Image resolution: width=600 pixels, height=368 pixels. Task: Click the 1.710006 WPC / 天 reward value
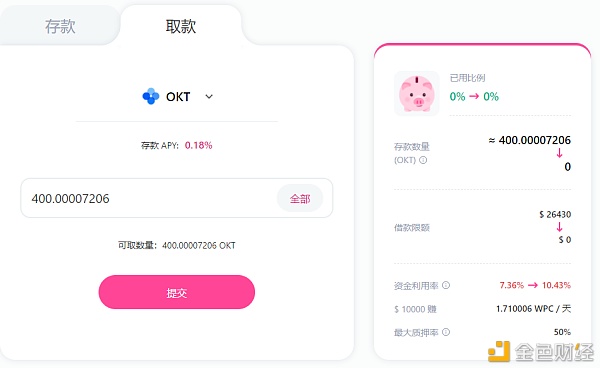[x=533, y=308]
